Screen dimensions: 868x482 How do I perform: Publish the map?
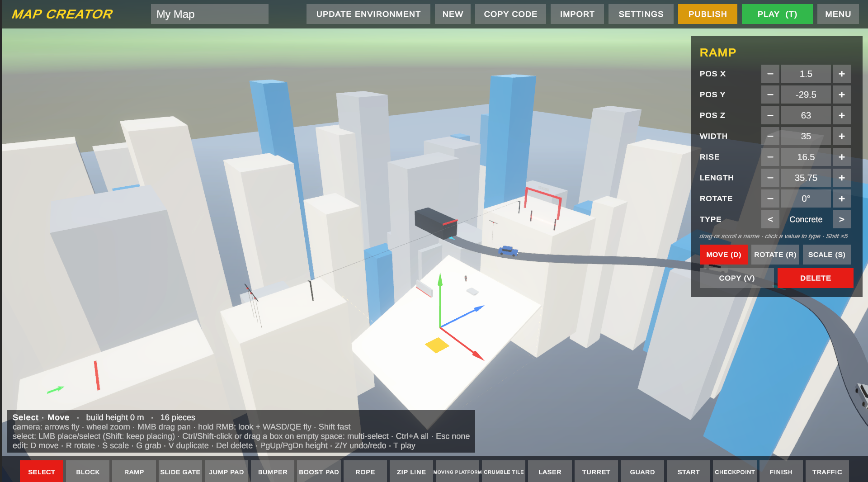pos(708,14)
